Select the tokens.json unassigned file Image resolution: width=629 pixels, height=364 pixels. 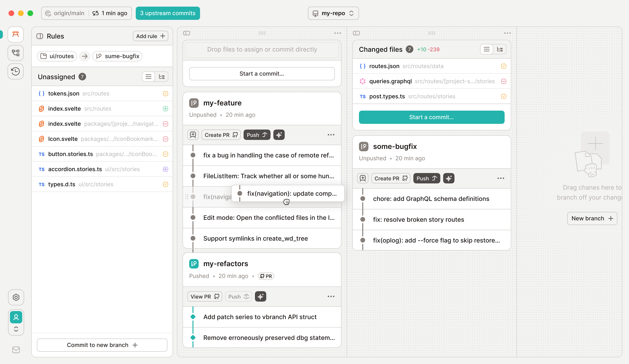point(64,93)
